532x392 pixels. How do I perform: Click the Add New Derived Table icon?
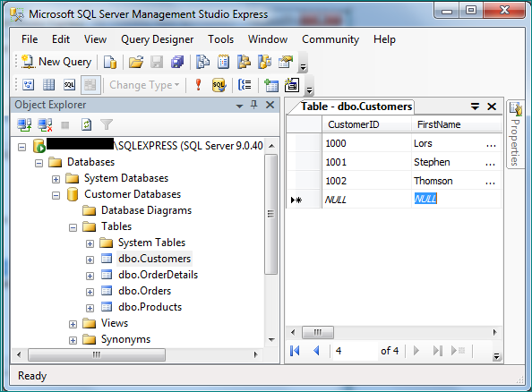(292, 85)
